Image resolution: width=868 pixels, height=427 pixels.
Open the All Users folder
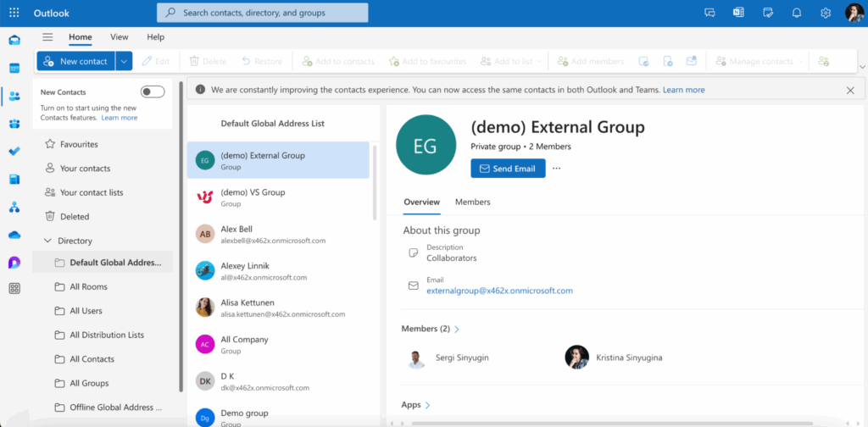point(103,311)
